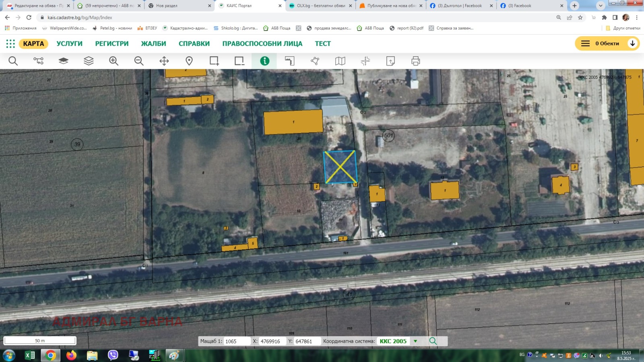Click the print map icon
The image size is (644, 362).
tap(415, 61)
